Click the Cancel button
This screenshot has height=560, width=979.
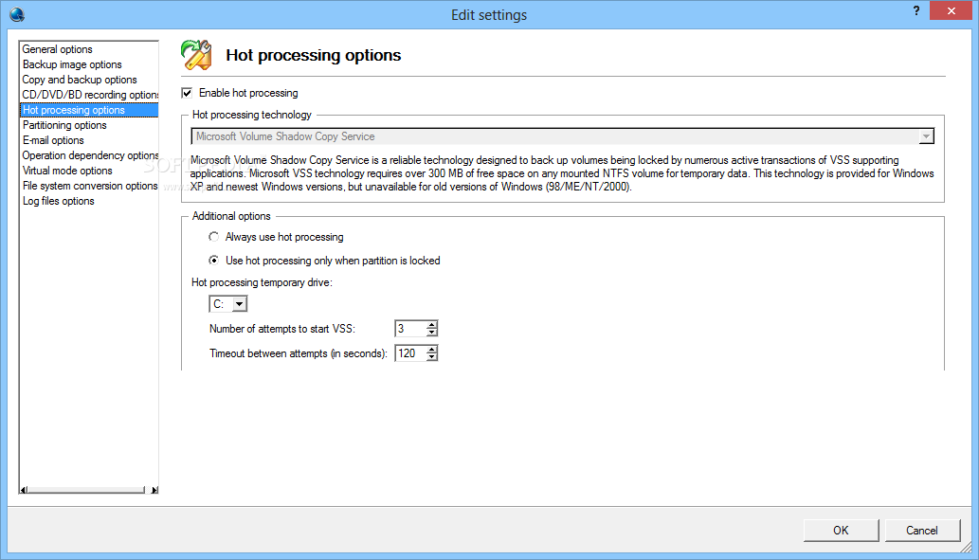pyautogui.click(x=921, y=530)
